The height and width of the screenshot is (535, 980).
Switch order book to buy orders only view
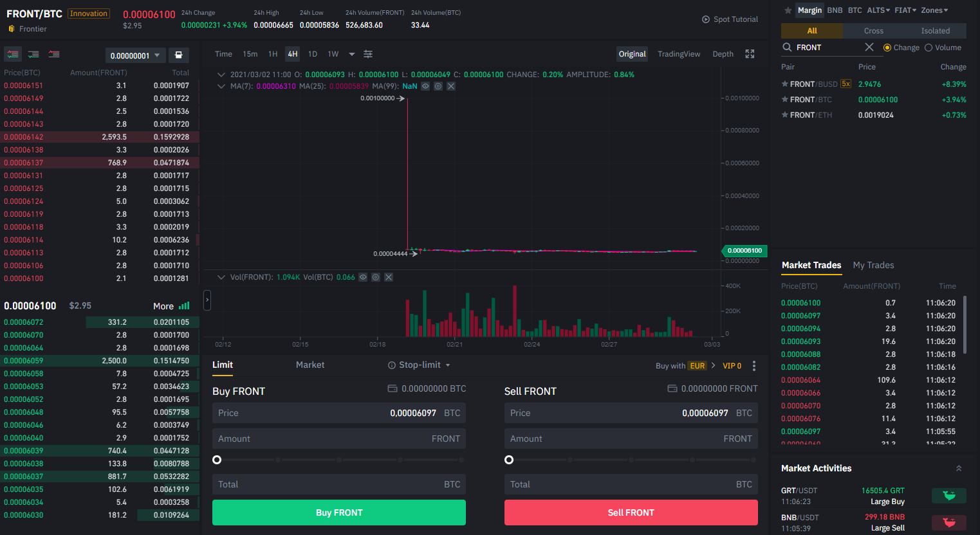(x=33, y=55)
